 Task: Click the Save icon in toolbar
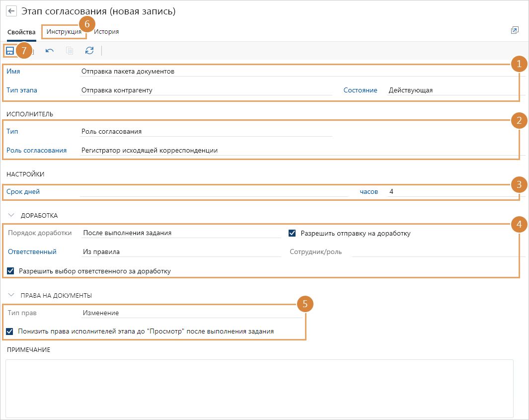coord(9,50)
